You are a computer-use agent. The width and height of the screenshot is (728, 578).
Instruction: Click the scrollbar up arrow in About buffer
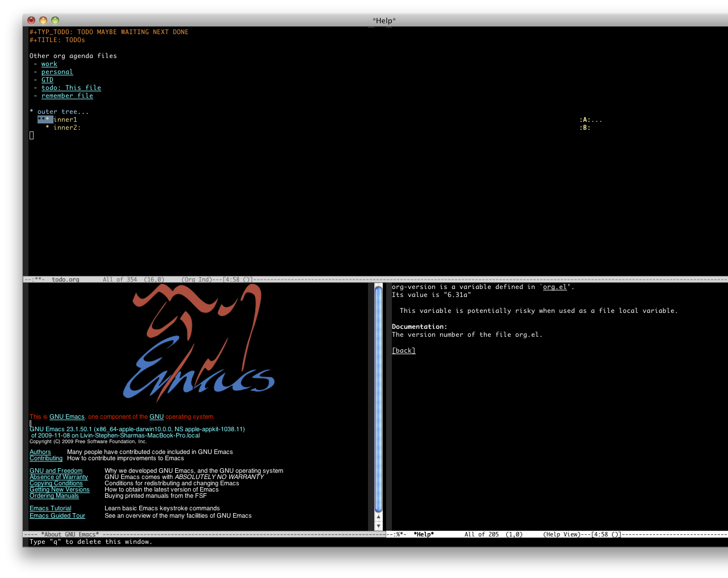coord(379,517)
